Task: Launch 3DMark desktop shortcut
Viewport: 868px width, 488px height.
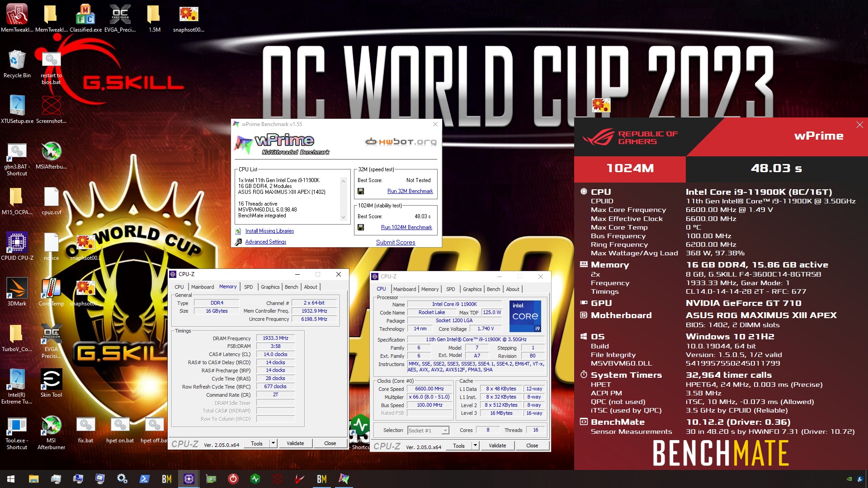Action: tap(17, 292)
